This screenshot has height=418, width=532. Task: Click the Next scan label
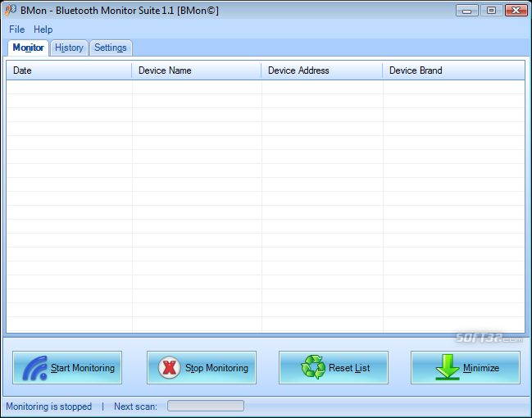click(x=135, y=407)
